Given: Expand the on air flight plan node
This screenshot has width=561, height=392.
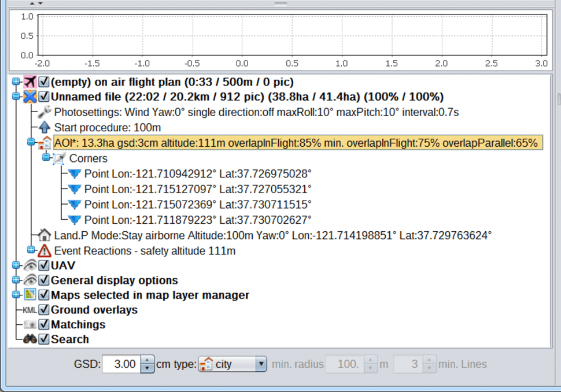Looking at the screenshot, I should [16, 82].
